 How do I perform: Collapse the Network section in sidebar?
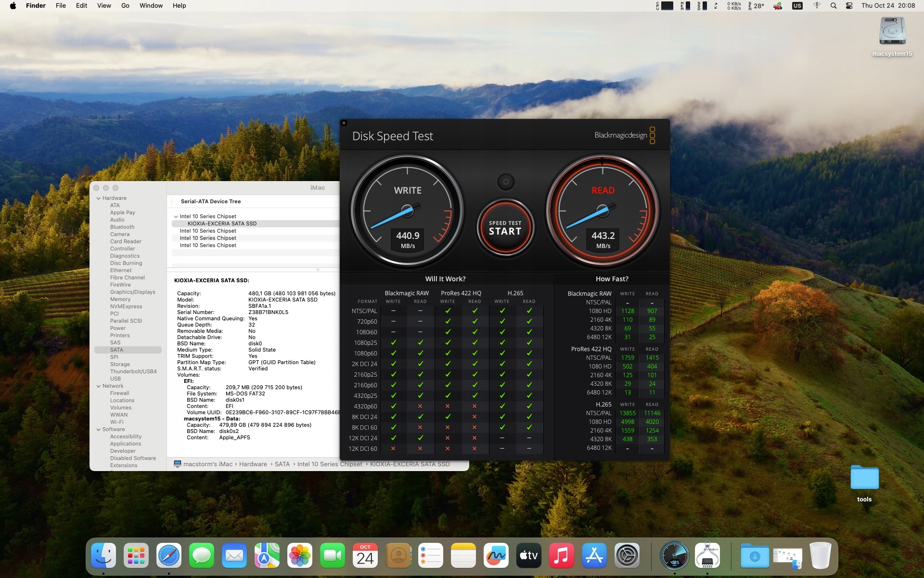tap(99, 386)
